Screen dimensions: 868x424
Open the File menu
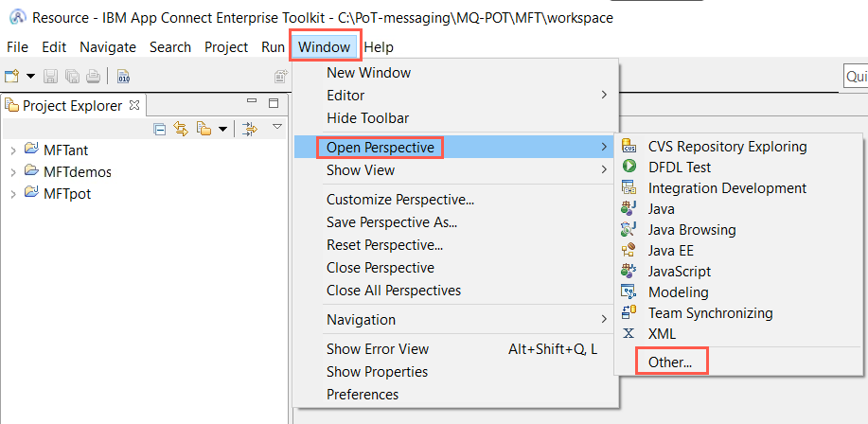tap(17, 47)
